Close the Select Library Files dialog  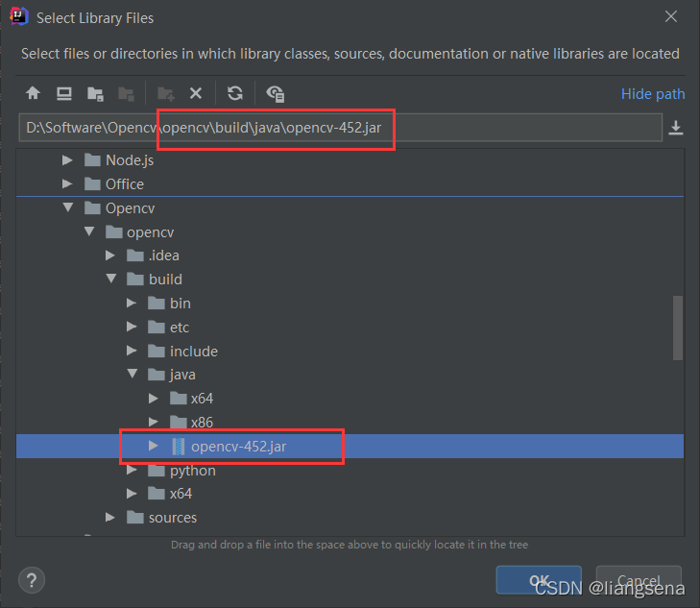671,17
